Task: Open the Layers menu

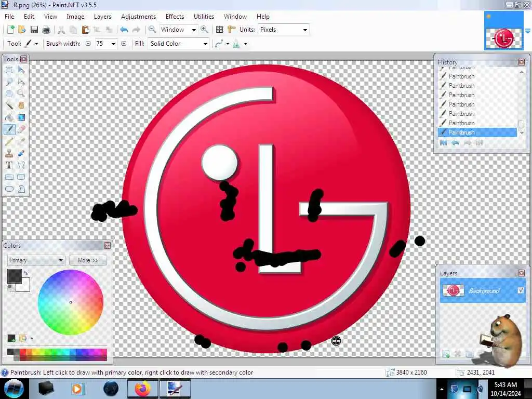Action: pos(102,16)
